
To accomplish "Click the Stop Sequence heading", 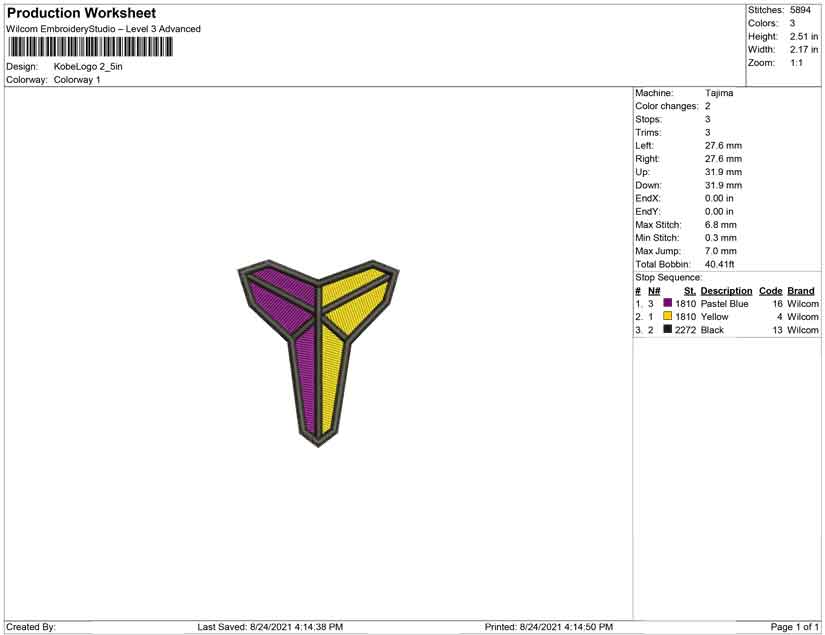I will pyautogui.click(x=668, y=277).
